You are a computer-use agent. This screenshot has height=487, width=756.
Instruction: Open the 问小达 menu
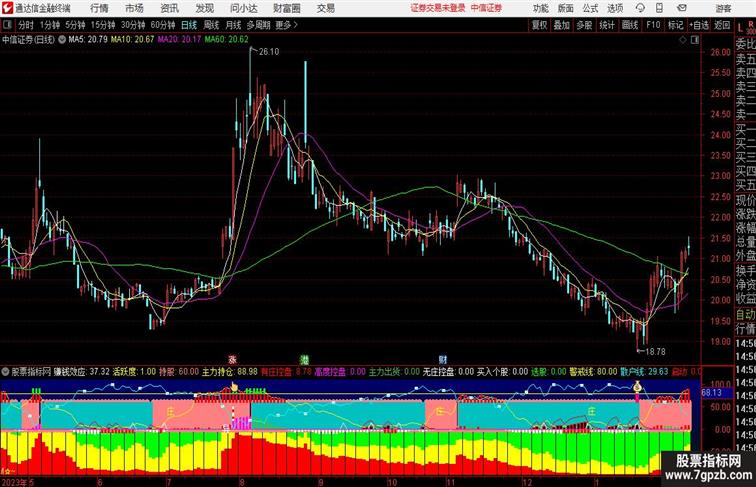pyautogui.click(x=243, y=8)
